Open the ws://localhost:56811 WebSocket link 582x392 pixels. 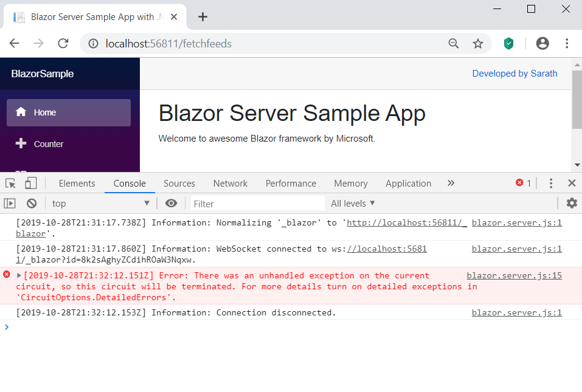point(387,249)
